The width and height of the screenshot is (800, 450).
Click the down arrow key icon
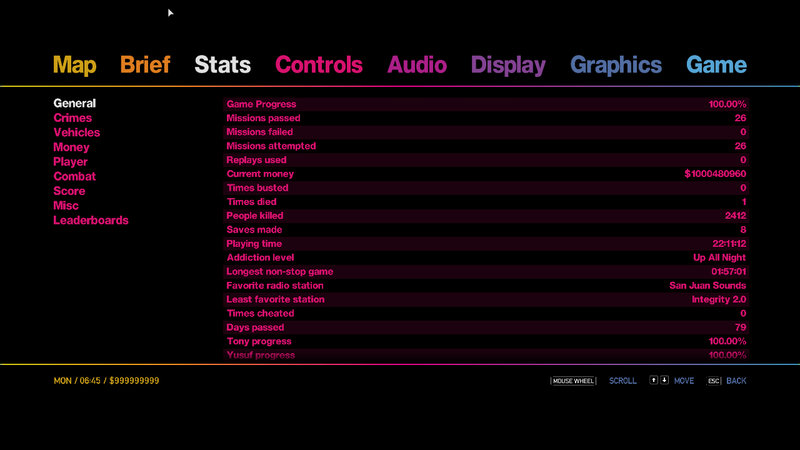point(664,380)
